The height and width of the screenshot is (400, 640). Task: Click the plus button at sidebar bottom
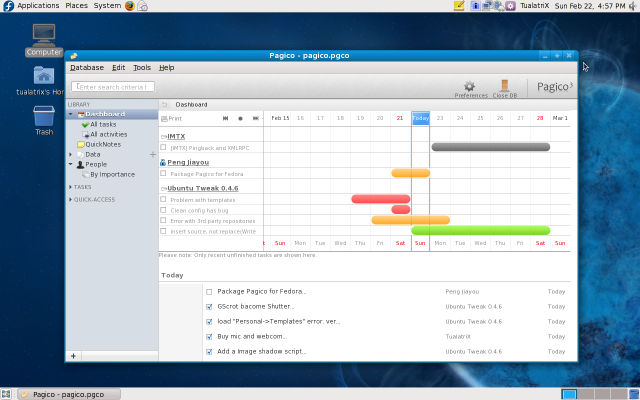point(73,356)
